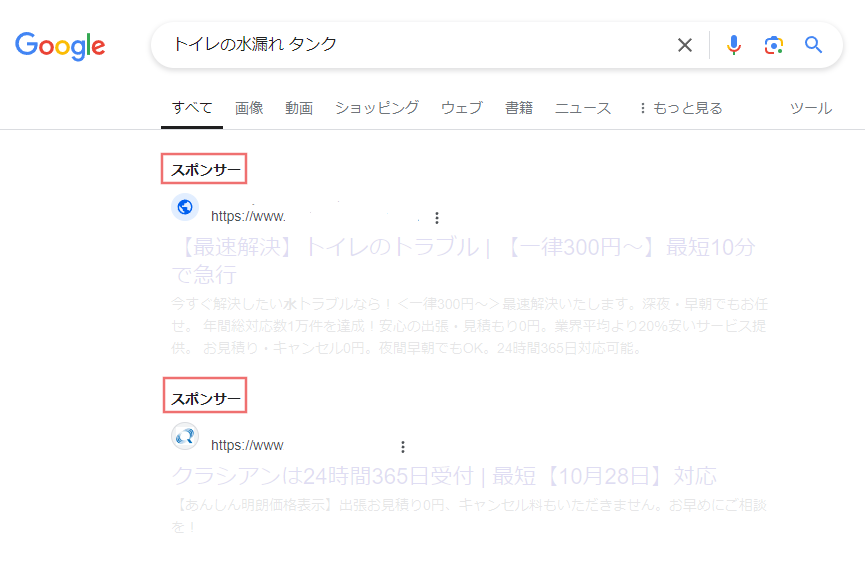Click description text starting 今すぐ解決したい水トラブル
Viewport: 865px width, 562px height.
pyautogui.click(x=469, y=326)
